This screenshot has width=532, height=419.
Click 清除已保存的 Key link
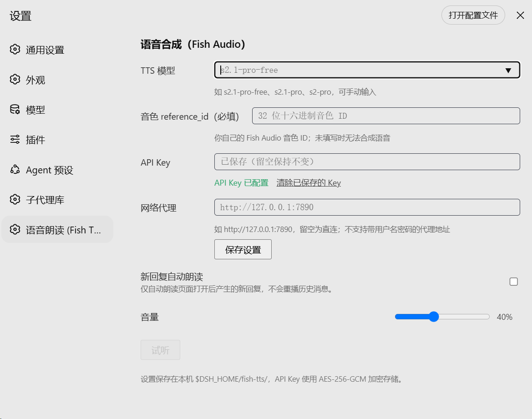(309, 183)
